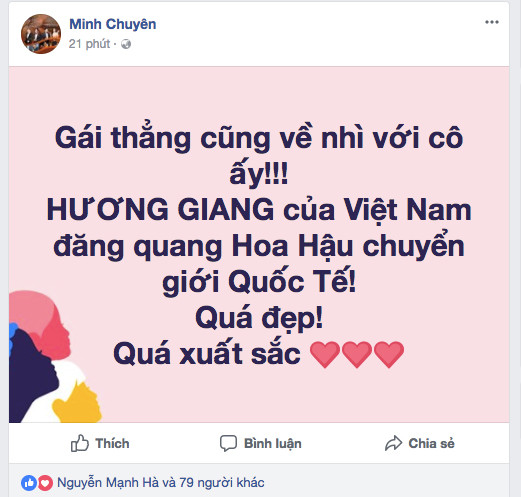The image size is (521, 497).
Task: Click the 21 phút timestamp
Action: click(89, 44)
